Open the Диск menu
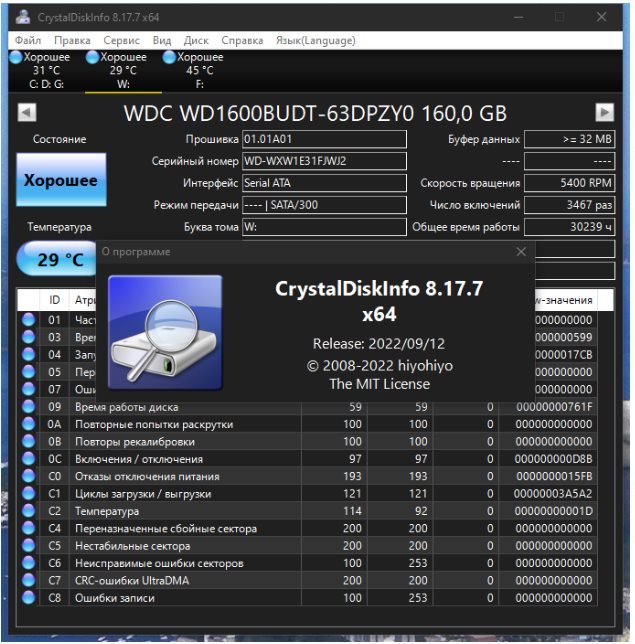Screen dimensions: 635x644 click(x=196, y=40)
